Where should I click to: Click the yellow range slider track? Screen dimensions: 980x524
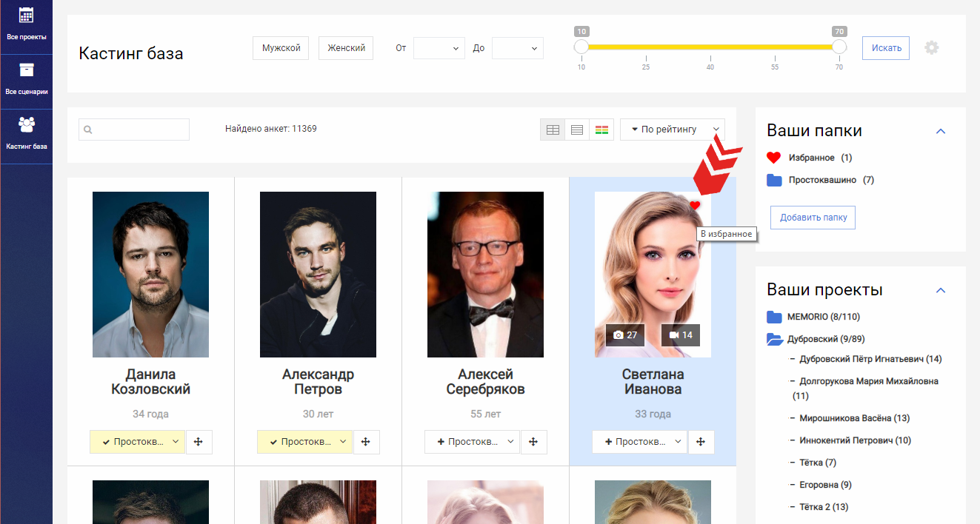(710, 47)
